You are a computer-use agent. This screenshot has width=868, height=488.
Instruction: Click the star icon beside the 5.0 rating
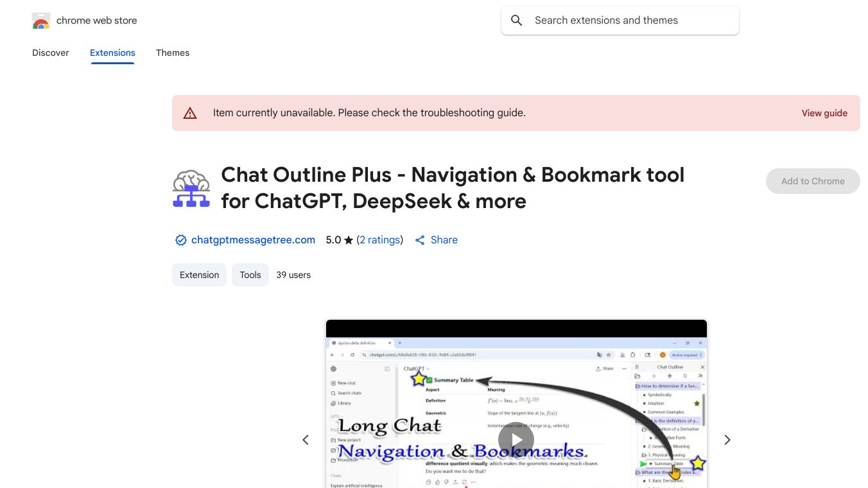point(348,240)
